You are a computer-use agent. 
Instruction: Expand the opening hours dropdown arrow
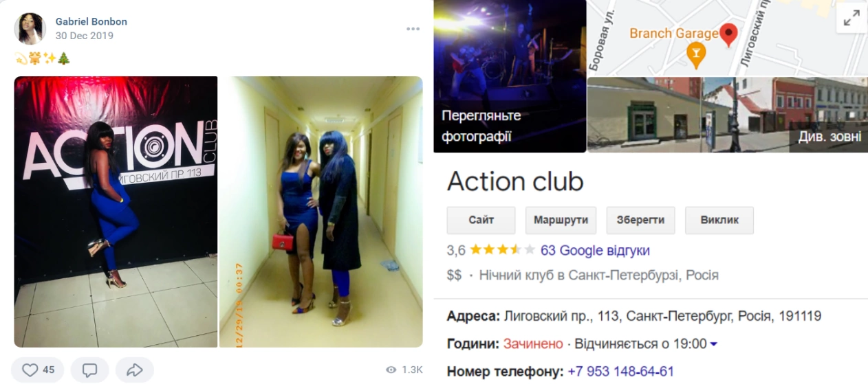(x=713, y=344)
